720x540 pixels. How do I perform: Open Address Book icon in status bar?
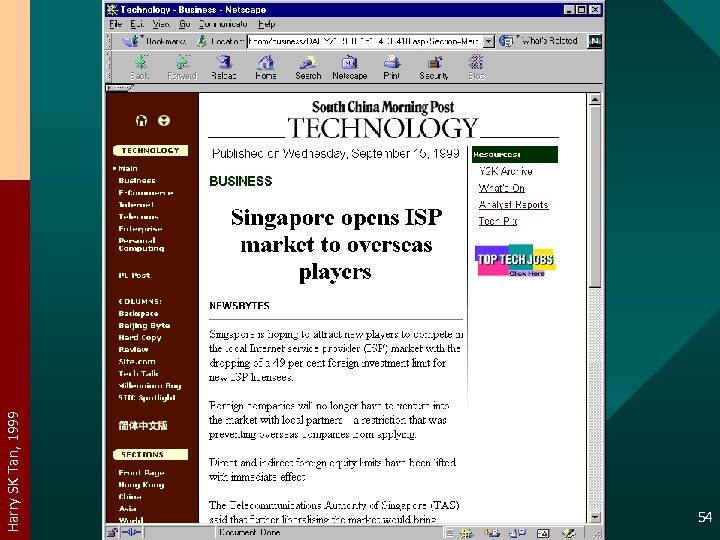point(543,533)
